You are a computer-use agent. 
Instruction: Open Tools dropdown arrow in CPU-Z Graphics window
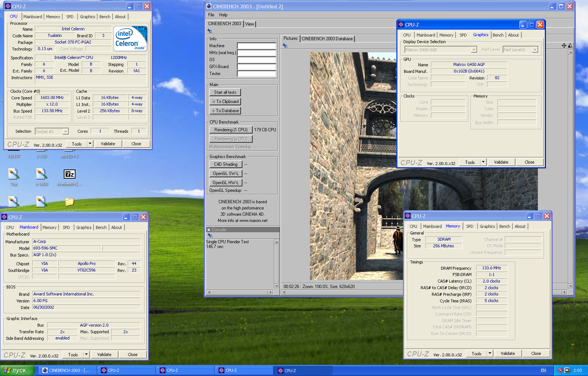[x=483, y=162]
